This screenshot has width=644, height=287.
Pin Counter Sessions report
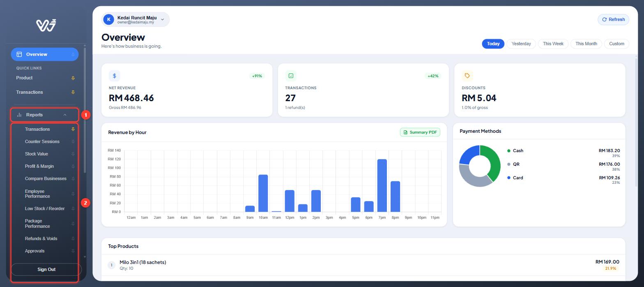(73, 141)
